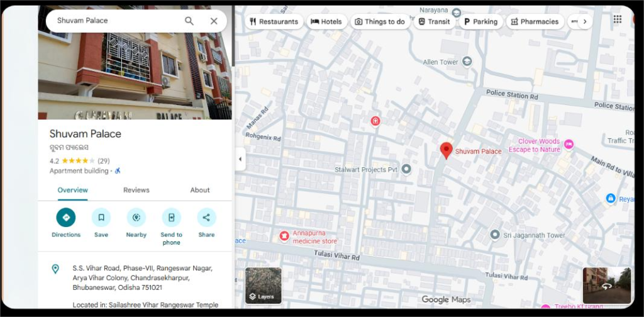
Task: Filter map by Hotels
Action: (326, 21)
